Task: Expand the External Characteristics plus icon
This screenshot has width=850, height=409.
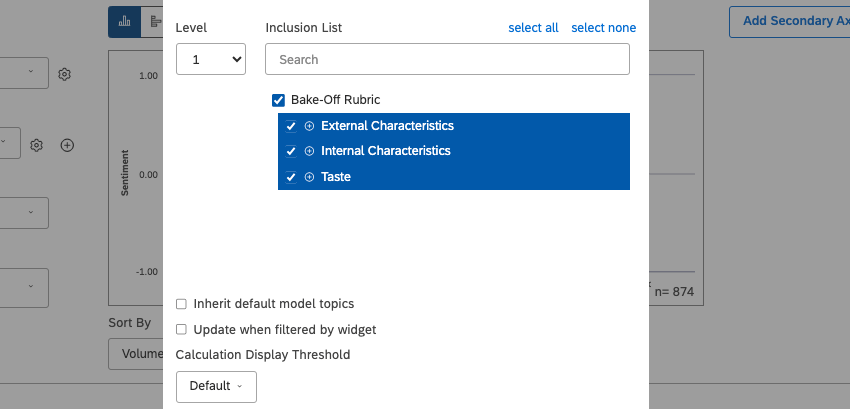Action: 309,126
